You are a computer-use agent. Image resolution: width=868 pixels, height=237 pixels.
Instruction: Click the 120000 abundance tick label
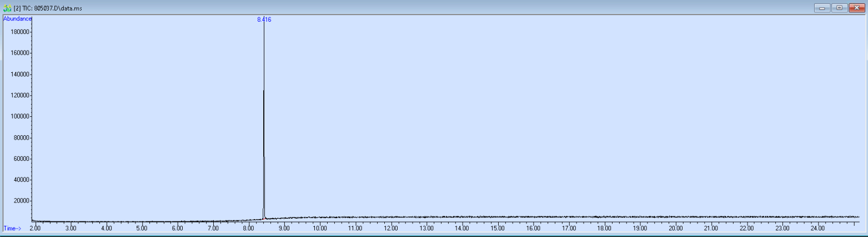19,95
